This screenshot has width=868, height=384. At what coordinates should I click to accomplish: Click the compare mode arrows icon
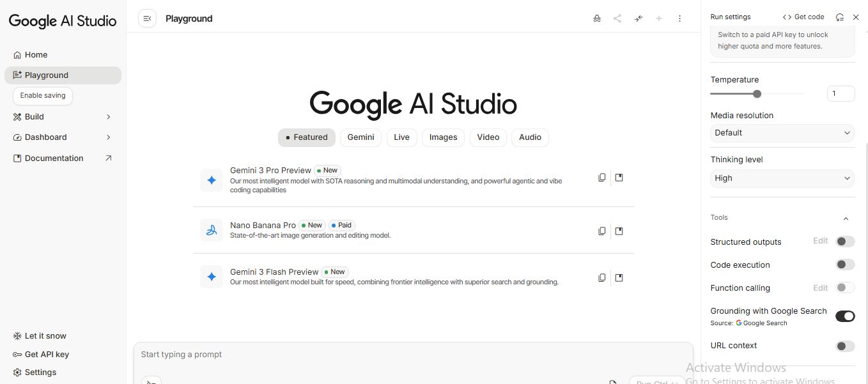click(638, 19)
